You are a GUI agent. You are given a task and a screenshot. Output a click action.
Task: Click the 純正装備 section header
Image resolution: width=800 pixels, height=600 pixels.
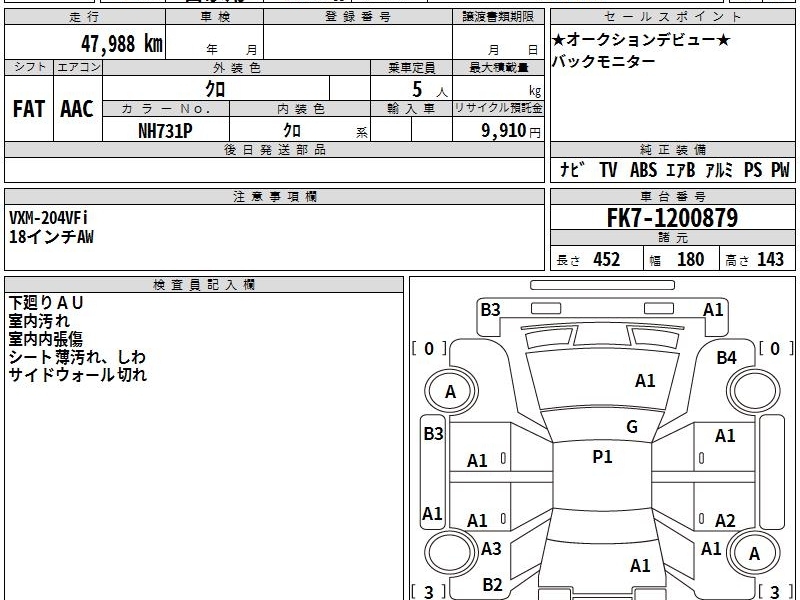point(672,149)
